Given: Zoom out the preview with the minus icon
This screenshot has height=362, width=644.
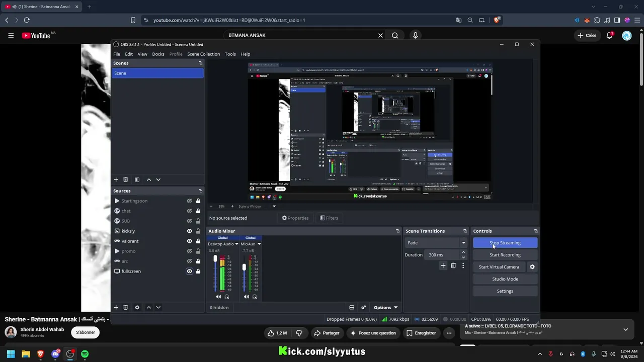Looking at the screenshot, I should click(211, 206).
